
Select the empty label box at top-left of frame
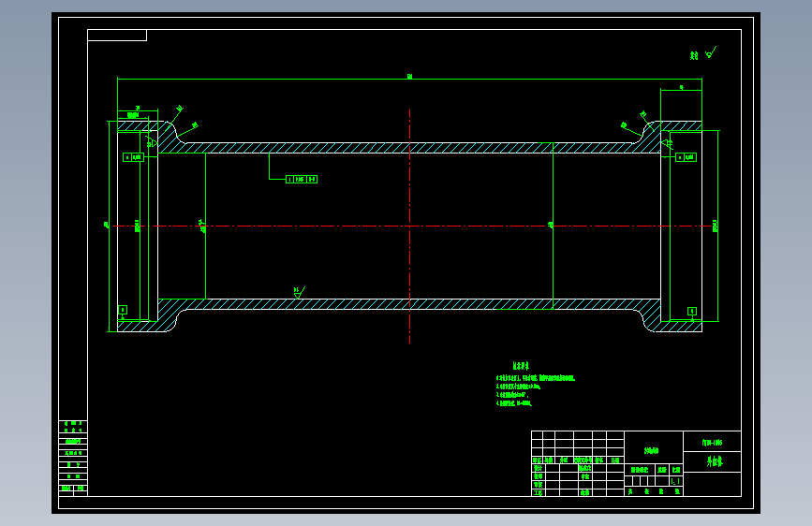coord(117,36)
